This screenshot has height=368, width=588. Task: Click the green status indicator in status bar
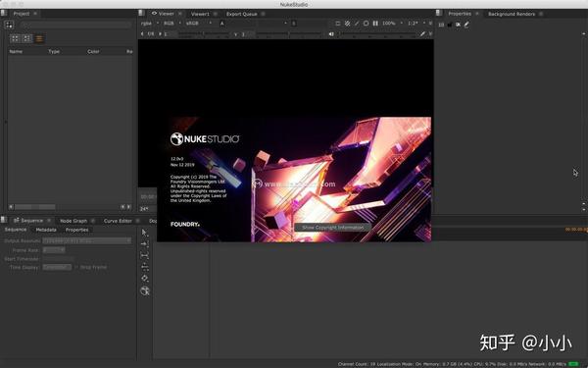(x=573, y=364)
